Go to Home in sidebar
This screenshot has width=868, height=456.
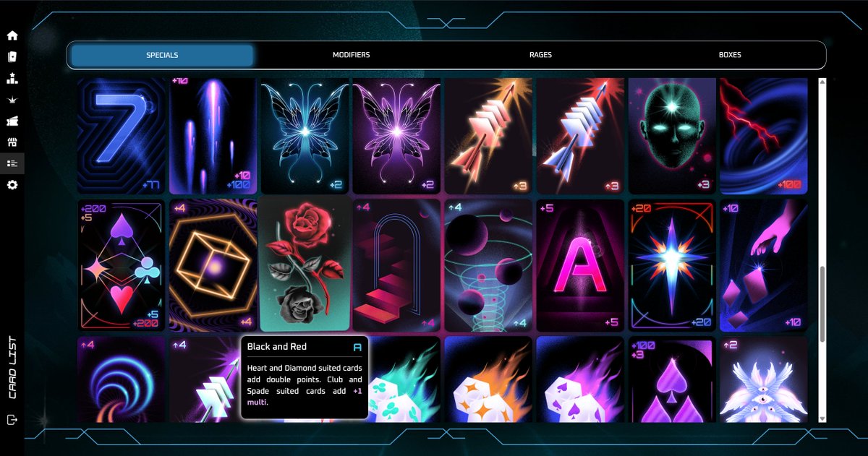(x=12, y=35)
